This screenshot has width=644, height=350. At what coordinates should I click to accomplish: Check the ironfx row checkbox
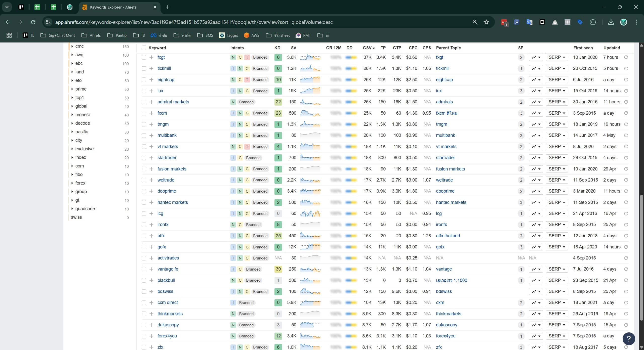(x=144, y=225)
